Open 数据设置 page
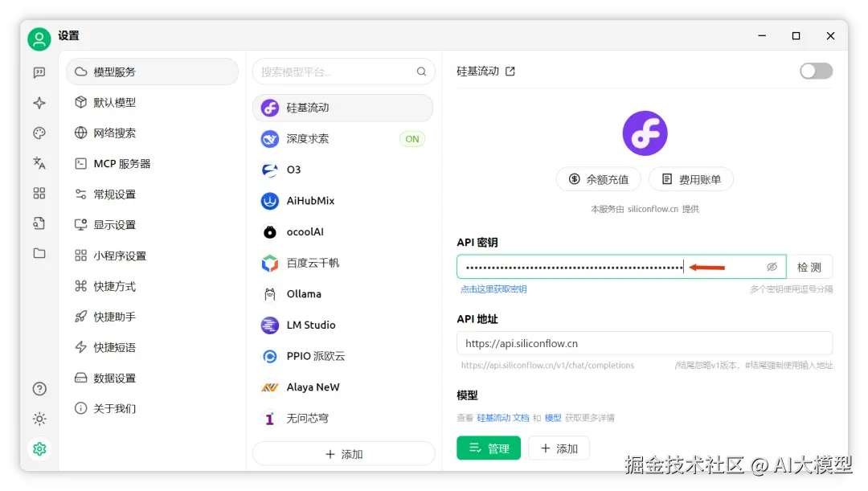Viewport: 868px width, 491px height. 152,378
